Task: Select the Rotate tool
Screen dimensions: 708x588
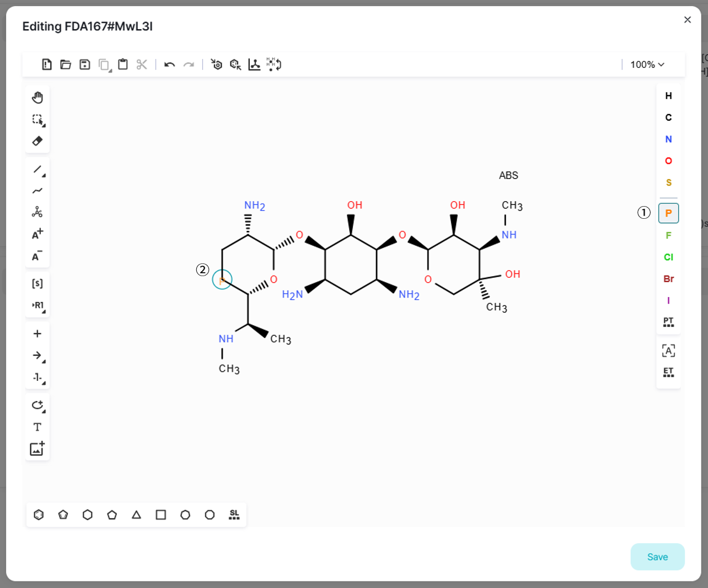Action: tap(37, 405)
